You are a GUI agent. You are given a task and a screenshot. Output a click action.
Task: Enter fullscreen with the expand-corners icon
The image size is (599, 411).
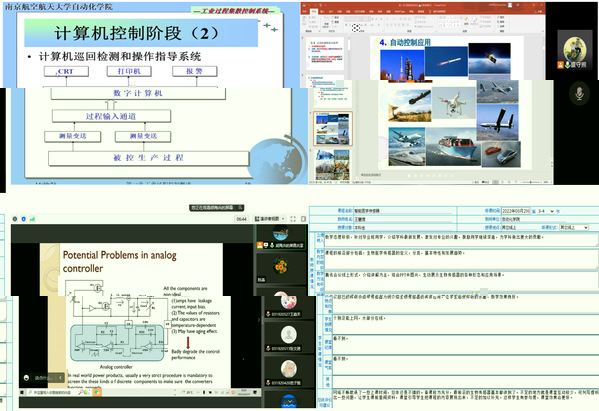coord(293,219)
